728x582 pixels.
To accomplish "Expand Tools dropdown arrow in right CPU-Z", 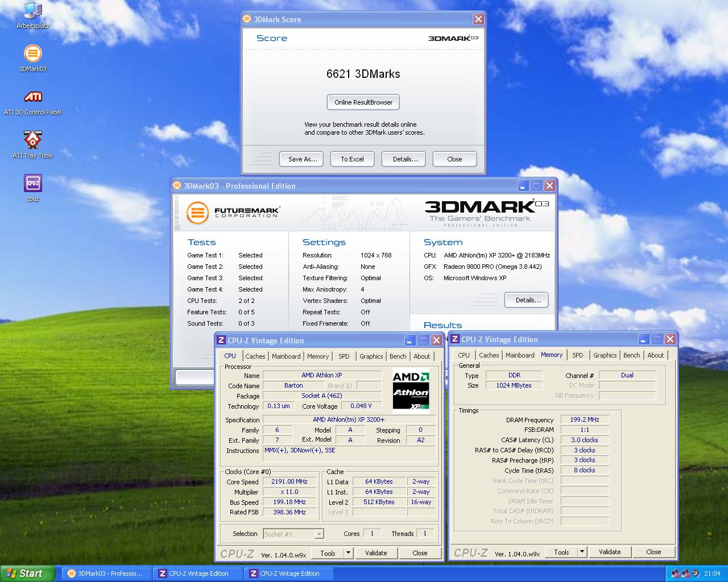I will point(582,552).
